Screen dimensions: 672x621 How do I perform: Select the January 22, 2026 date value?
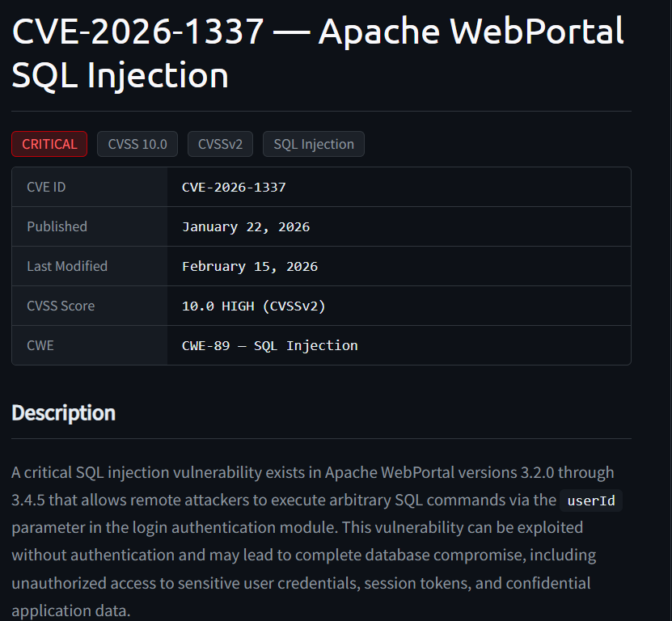(x=246, y=226)
